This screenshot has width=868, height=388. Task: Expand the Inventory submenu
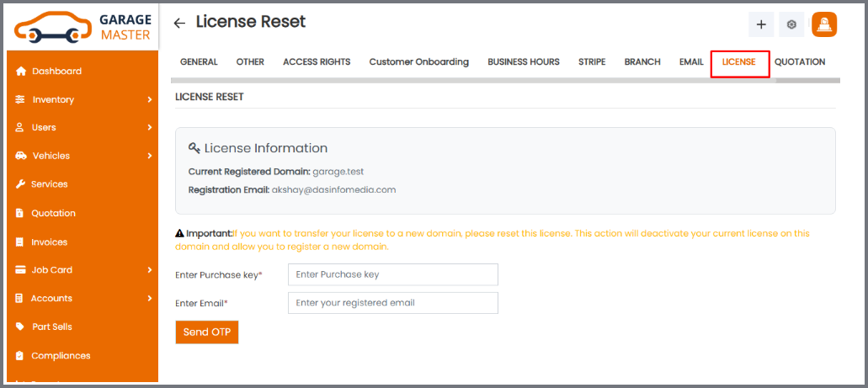(x=149, y=100)
